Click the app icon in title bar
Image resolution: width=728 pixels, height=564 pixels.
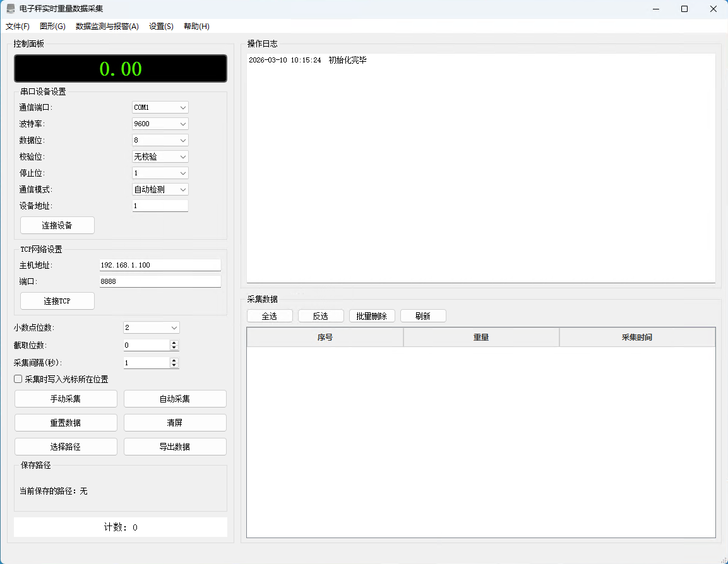pos(11,9)
